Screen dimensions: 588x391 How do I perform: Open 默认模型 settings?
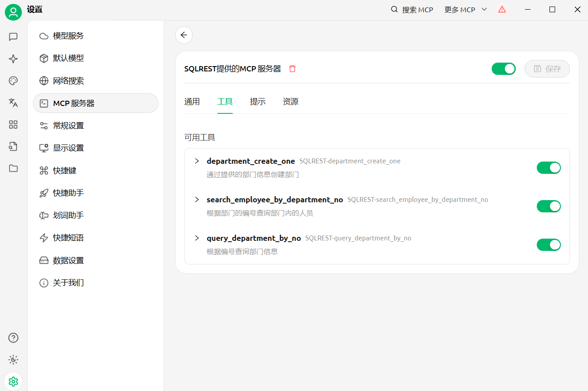coord(95,58)
